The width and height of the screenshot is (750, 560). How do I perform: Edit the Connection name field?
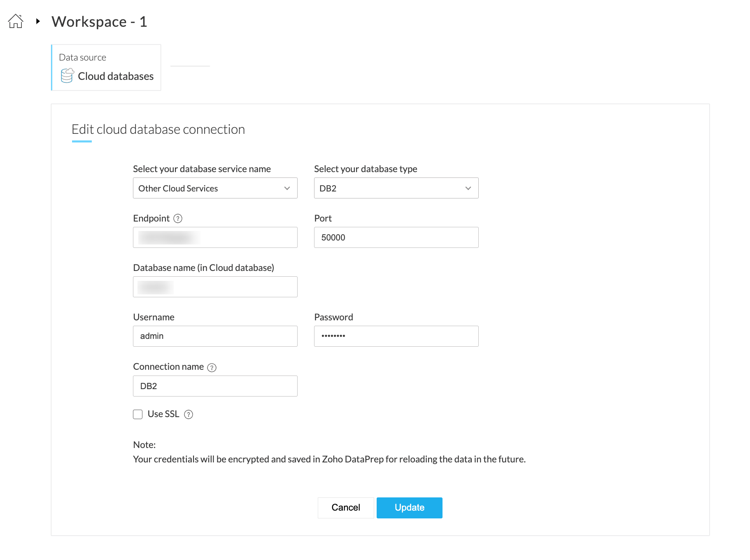click(x=215, y=386)
